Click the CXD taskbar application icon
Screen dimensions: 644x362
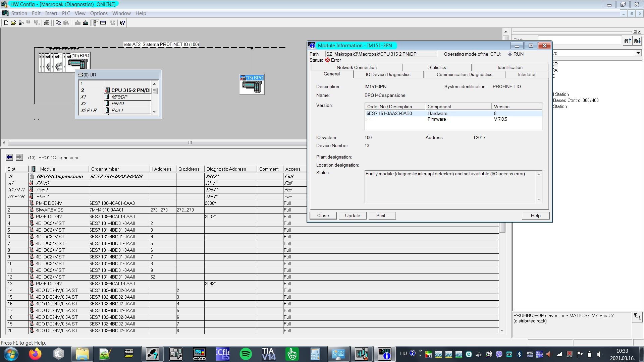point(199,354)
